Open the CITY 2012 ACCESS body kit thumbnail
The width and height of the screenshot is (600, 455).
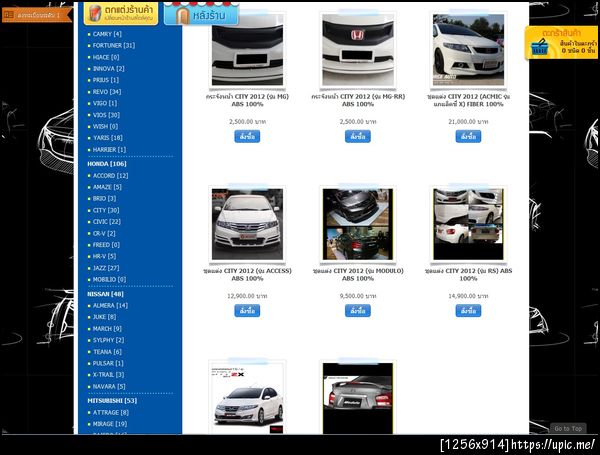[x=247, y=224]
